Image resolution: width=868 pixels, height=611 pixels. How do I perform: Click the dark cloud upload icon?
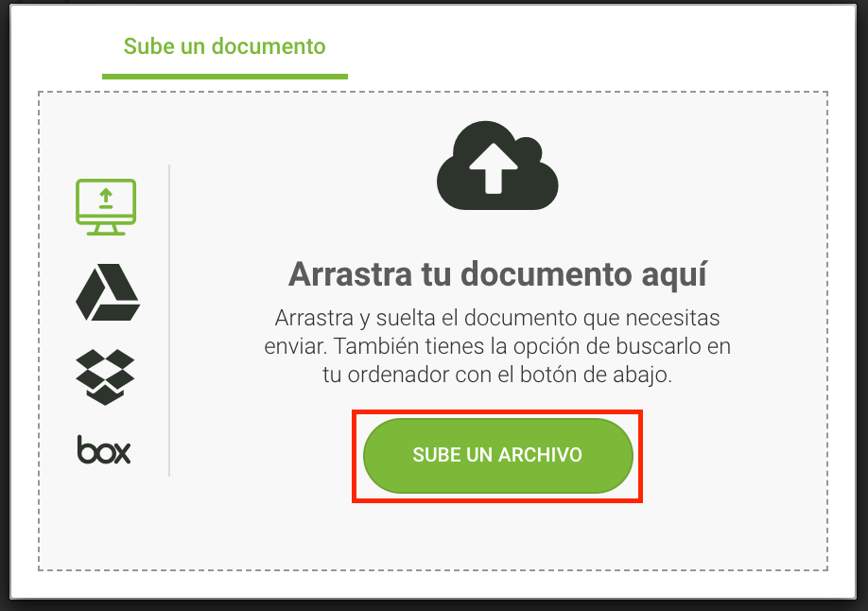pos(497,166)
